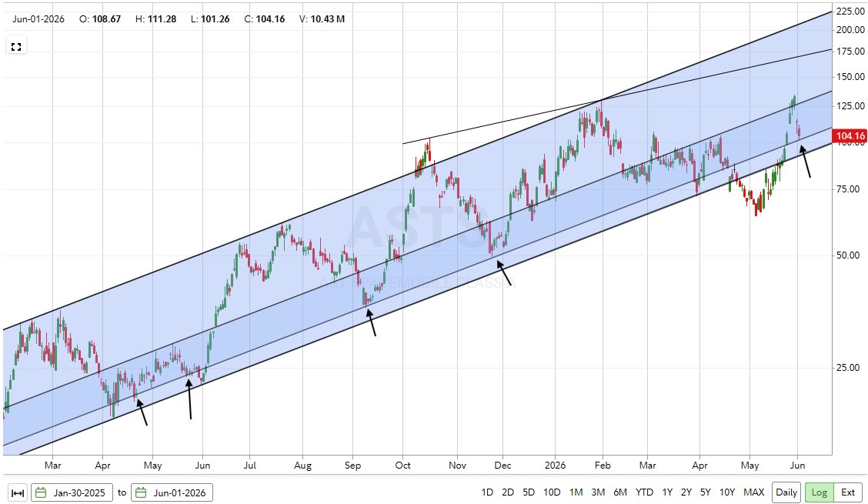The width and height of the screenshot is (868, 504).
Task: Edit start date field Jan-30-2025
Action: tap(72, 492)
